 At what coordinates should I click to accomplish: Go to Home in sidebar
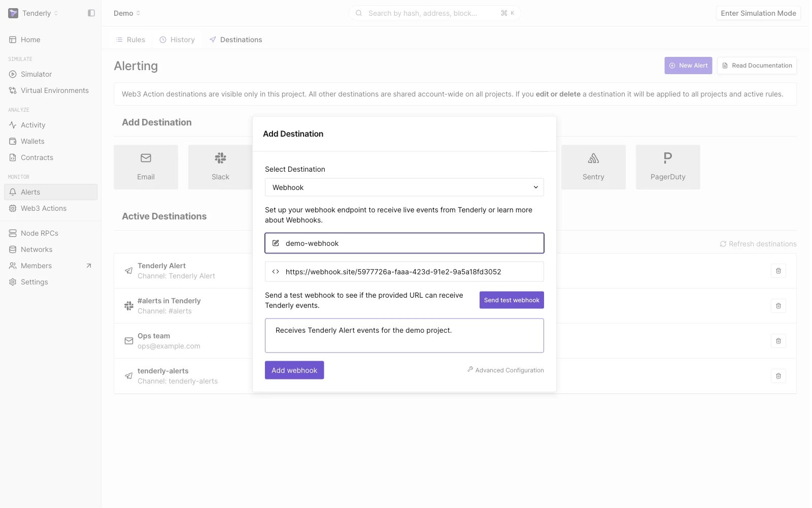pyautogui.click(x=51, y=40)
